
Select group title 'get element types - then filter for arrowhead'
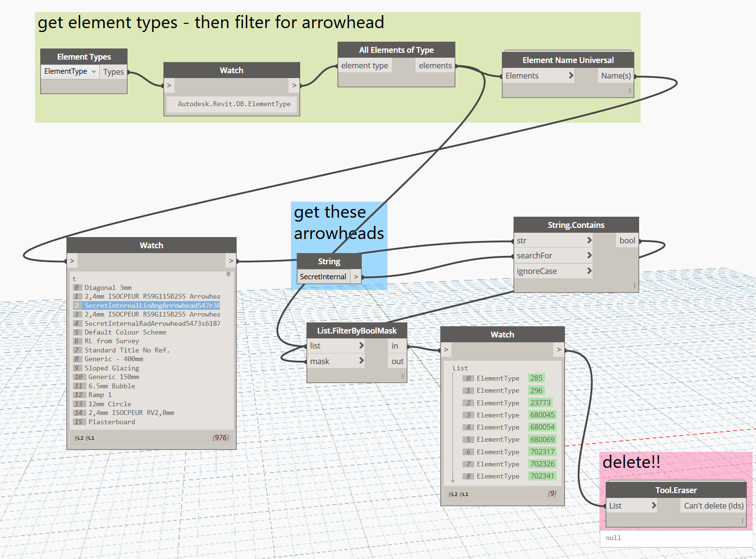211,22
